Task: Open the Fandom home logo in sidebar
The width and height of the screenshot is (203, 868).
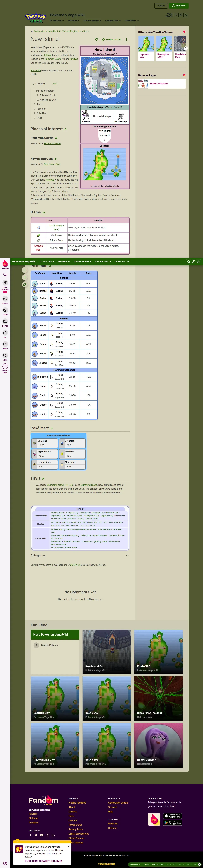Action: pos(5,264)
